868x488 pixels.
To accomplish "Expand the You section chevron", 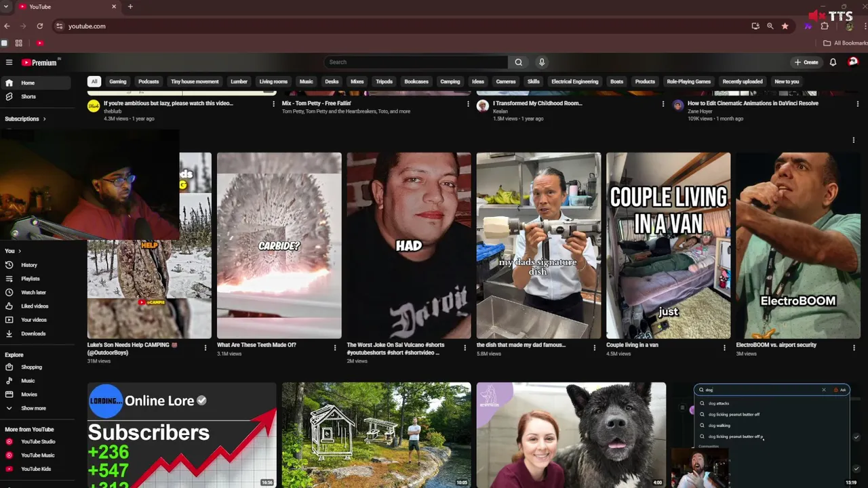I will (x=20, y=251).
